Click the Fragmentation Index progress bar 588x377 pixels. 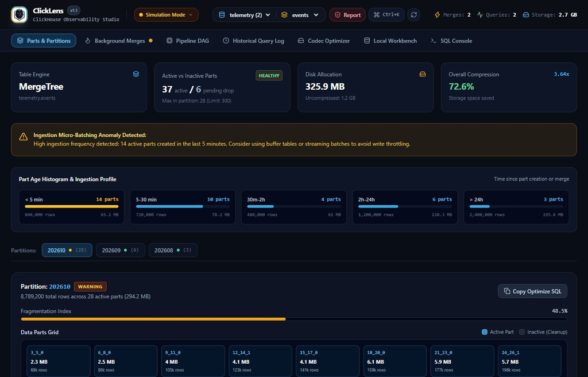click(x=294, y=319)
